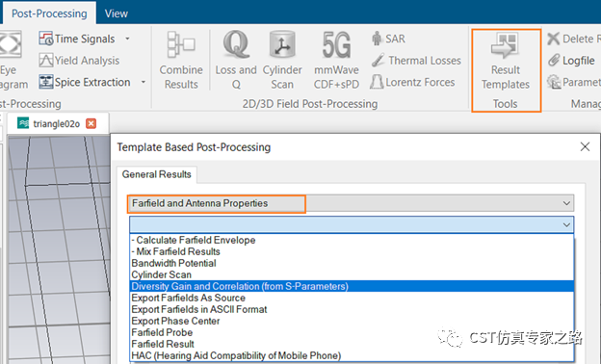Launch the Cylinder Scan tool
This screenshot has height=364, width=601.
tap(282, 60)
